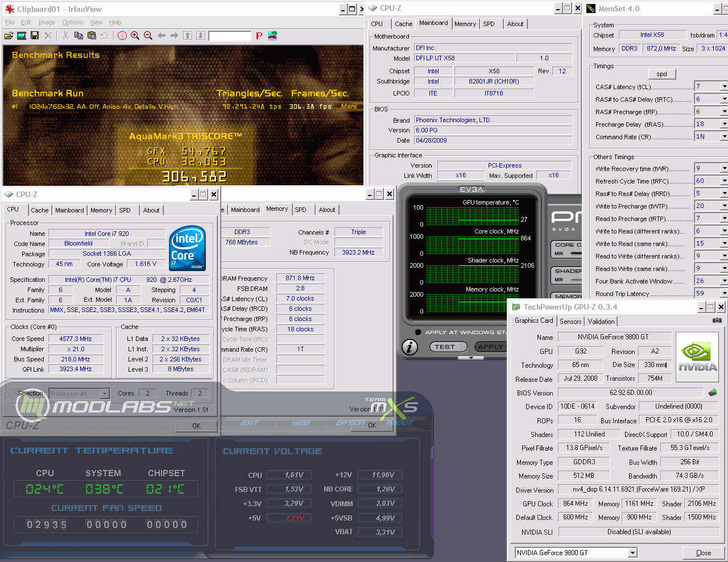The width and height of the screenshot is (728, 562).
Task: Cut the selection with IrfanView's scissors icon
Action: pos(65,36)
